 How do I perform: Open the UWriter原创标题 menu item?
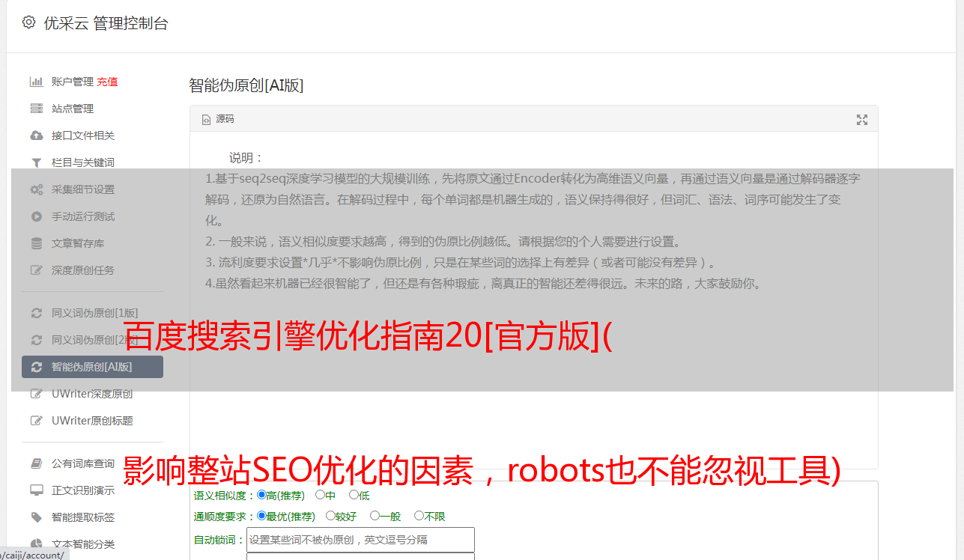pyautogui.click(x=92, y=421)
